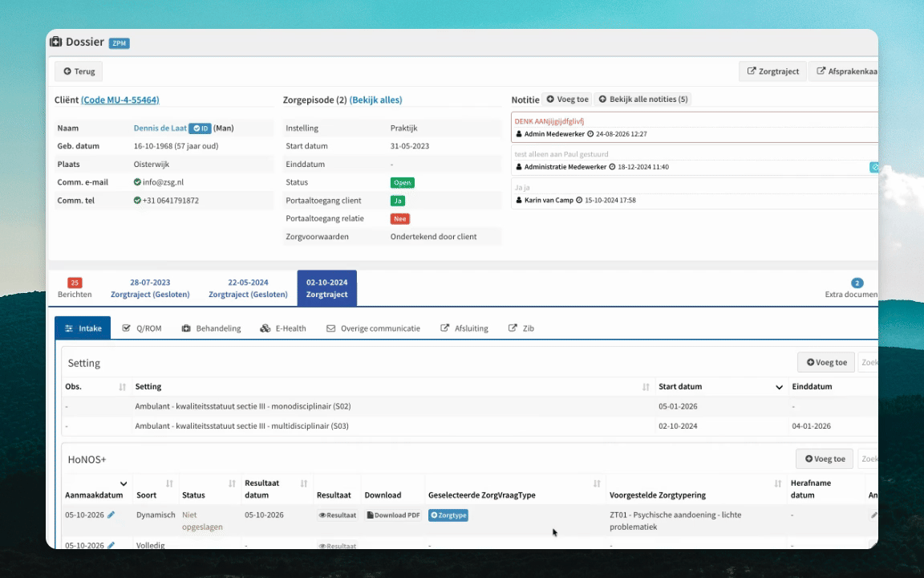Switch to the Behandeling tab
Screen dimensions: 924x578
click(211, 328)
